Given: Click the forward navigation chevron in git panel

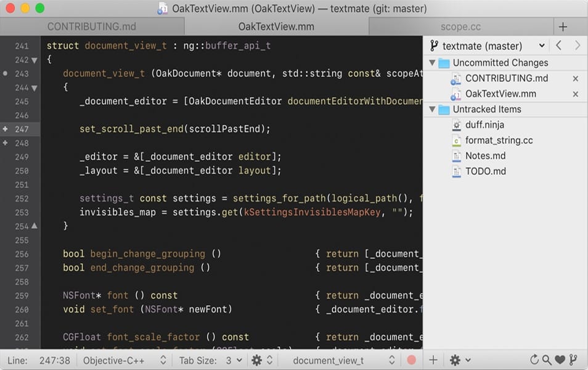Looking at the screenshot, I should pos(578,45).
